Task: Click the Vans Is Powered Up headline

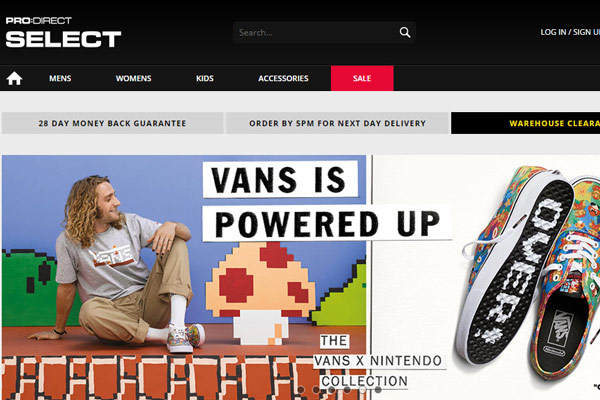Action: (325, 202)
